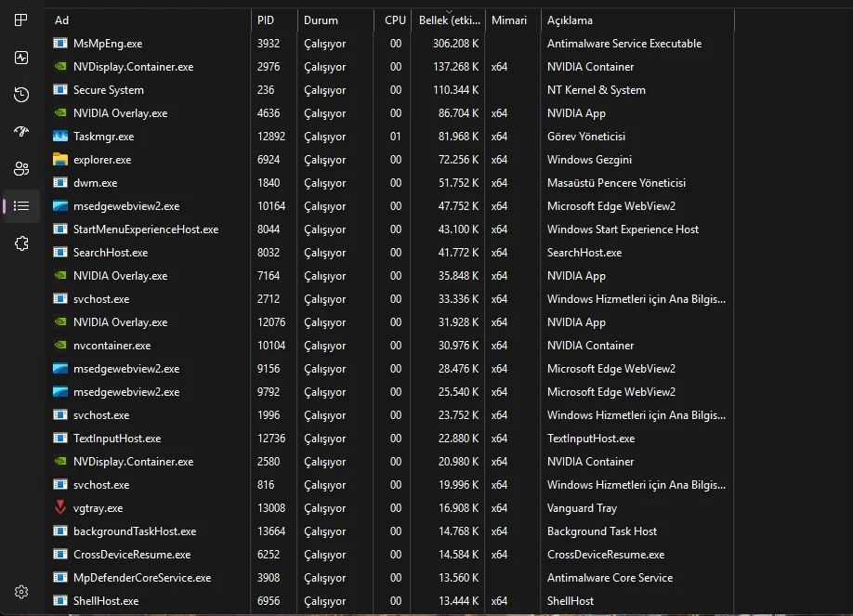The height and width of the screenshot is (616, 853).
Task: Select the NVIDIA Overlay.exe row with PID 7164
Action: pos(389,275)
